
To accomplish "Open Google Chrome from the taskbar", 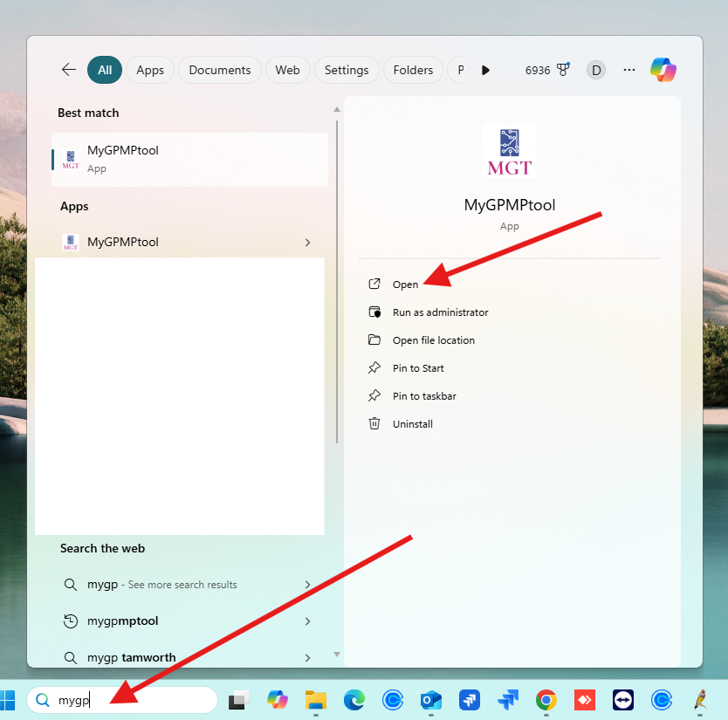I will click(546, 700).
